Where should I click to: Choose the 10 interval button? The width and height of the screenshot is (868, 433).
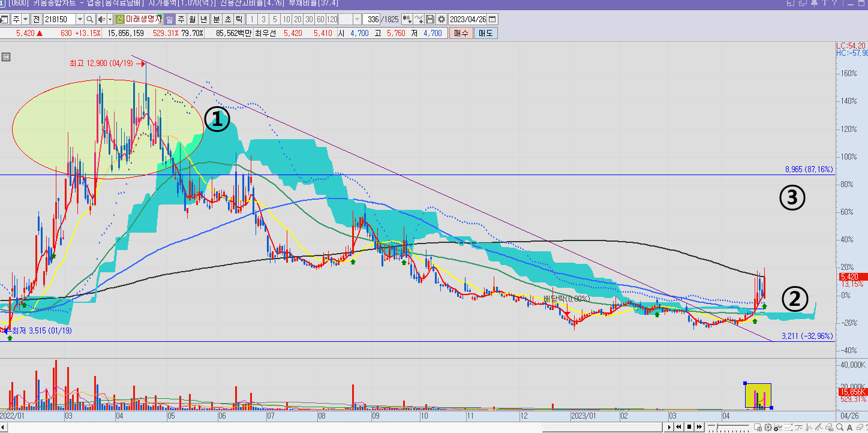point(286,19)
